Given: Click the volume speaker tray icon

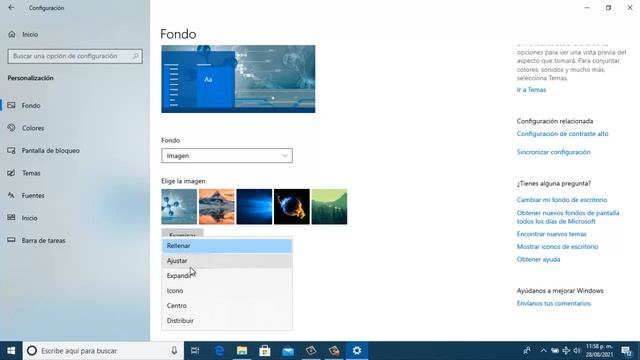Looking at the screenshot, I should click(577, 351).
